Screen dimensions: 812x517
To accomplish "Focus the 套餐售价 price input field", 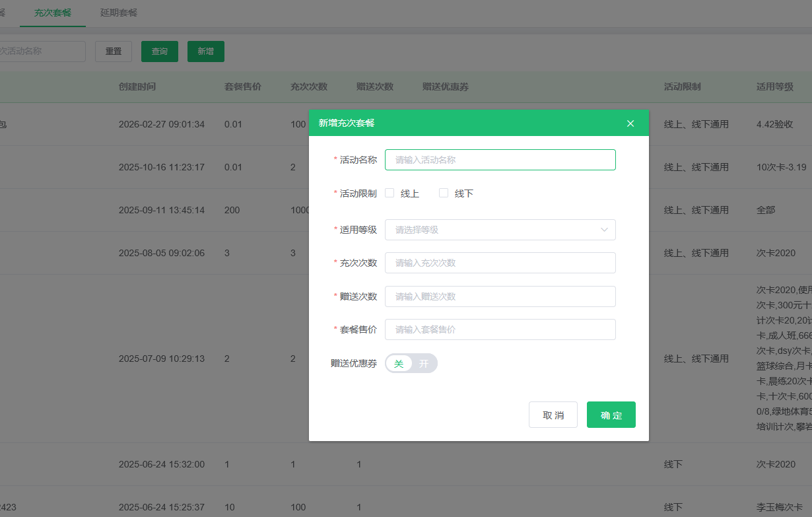I will pos(500,329).
